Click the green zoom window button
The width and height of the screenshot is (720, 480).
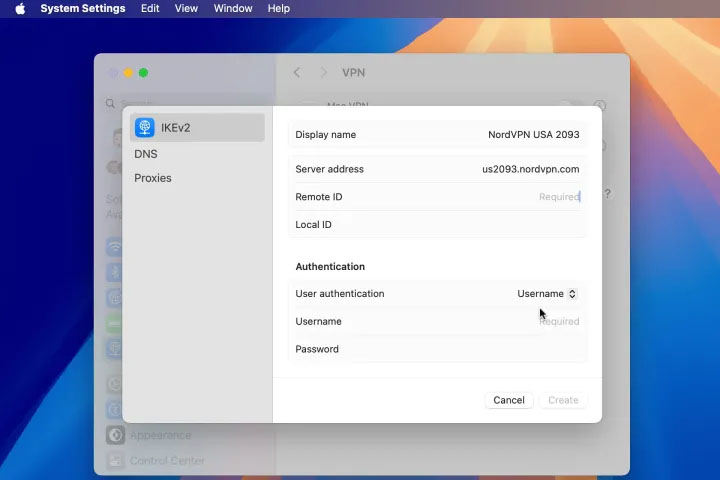(x=143, y=73)
